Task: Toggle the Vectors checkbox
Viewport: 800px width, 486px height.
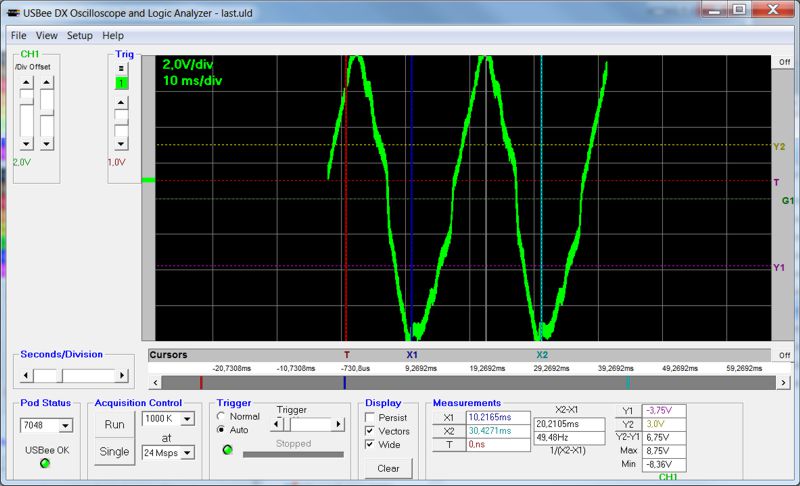Action: pyautogui.click(x=370, y=431)
